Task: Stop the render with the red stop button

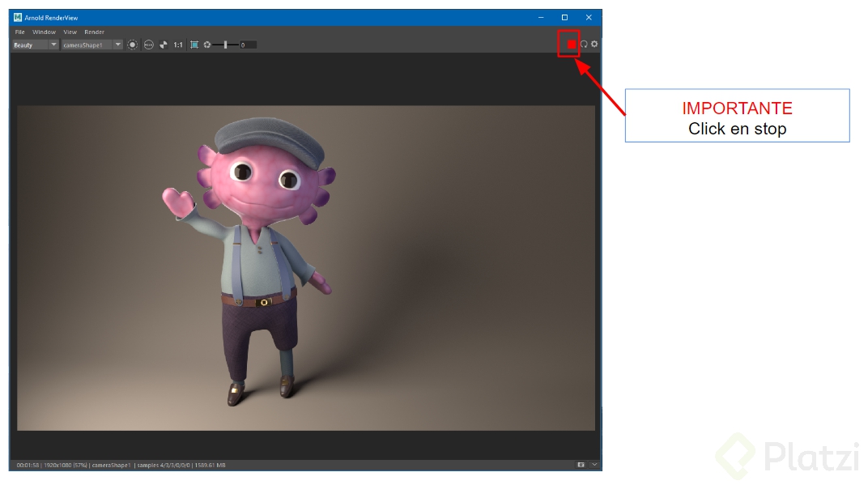Action: [571, 45]
